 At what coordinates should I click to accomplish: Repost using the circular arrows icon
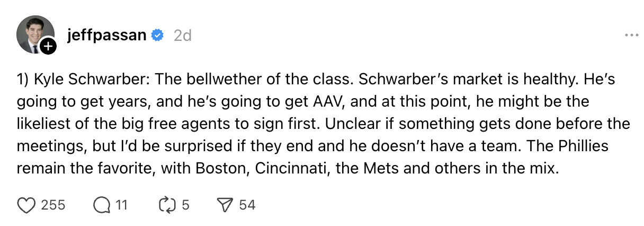tap(167, 205)
